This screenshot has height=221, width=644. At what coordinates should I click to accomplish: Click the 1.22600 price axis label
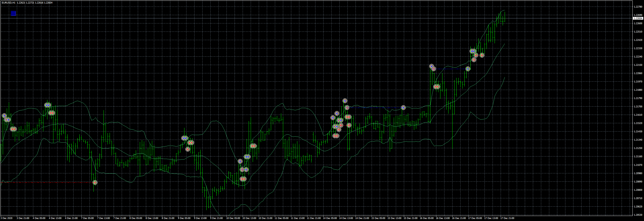pos(637,23)
